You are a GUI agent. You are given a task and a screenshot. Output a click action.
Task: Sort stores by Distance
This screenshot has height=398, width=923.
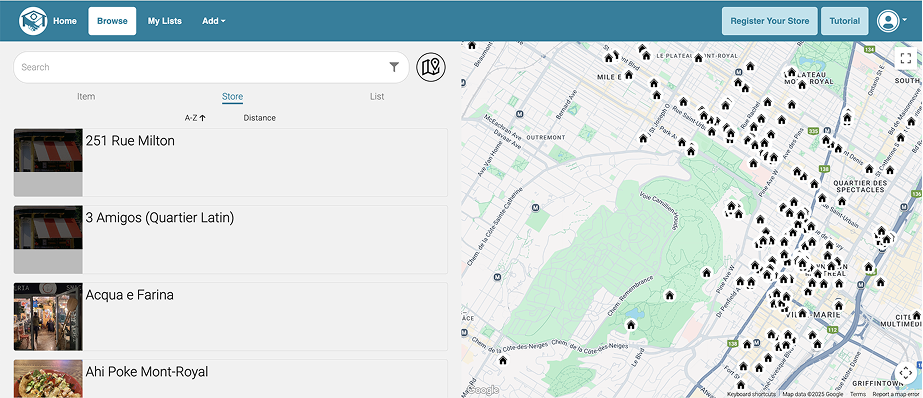[260, 118]
